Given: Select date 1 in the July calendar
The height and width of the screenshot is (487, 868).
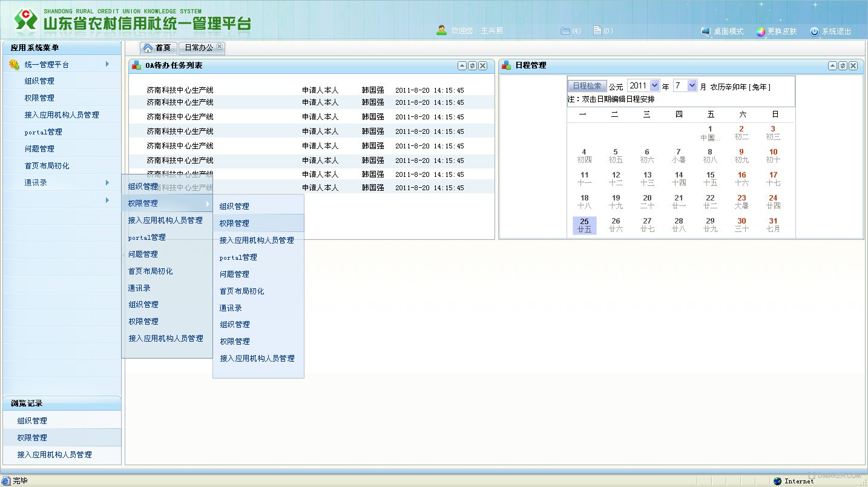Looking at the screenshot, I should [710, 133].
